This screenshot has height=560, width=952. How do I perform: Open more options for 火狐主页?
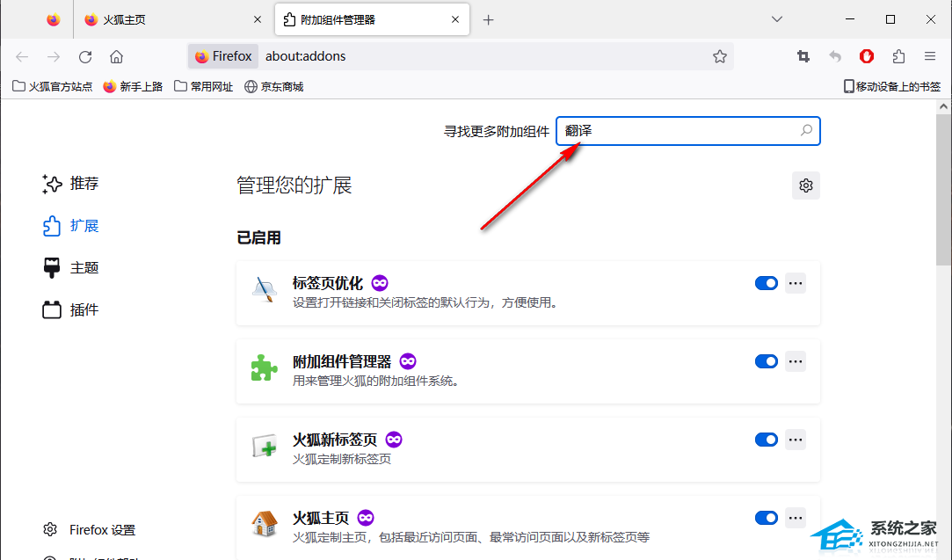point(796,518)
